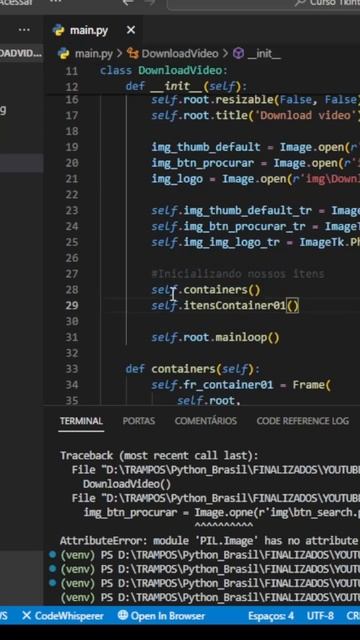Click the OADVID... explorer folder header

coord(21,53)
